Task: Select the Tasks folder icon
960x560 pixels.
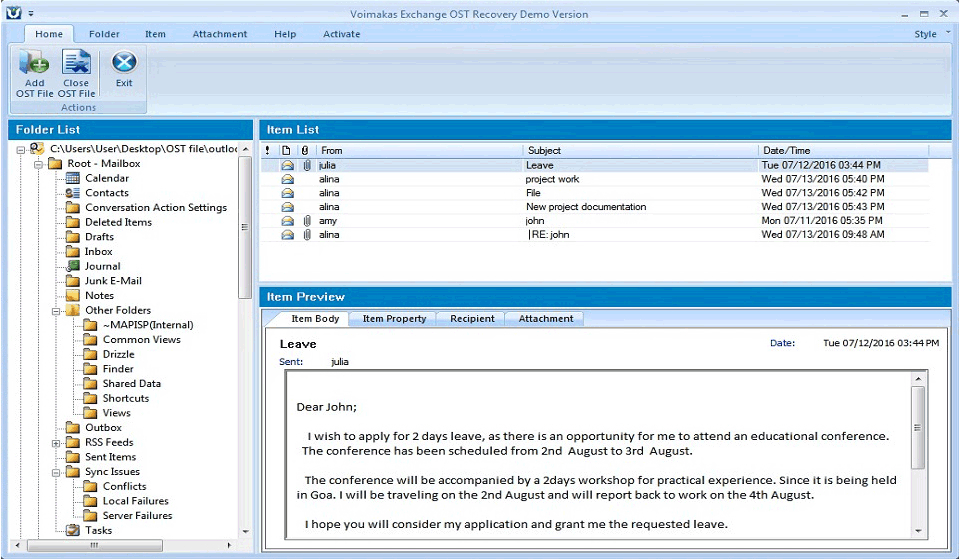Action: [x=73, y=531]
